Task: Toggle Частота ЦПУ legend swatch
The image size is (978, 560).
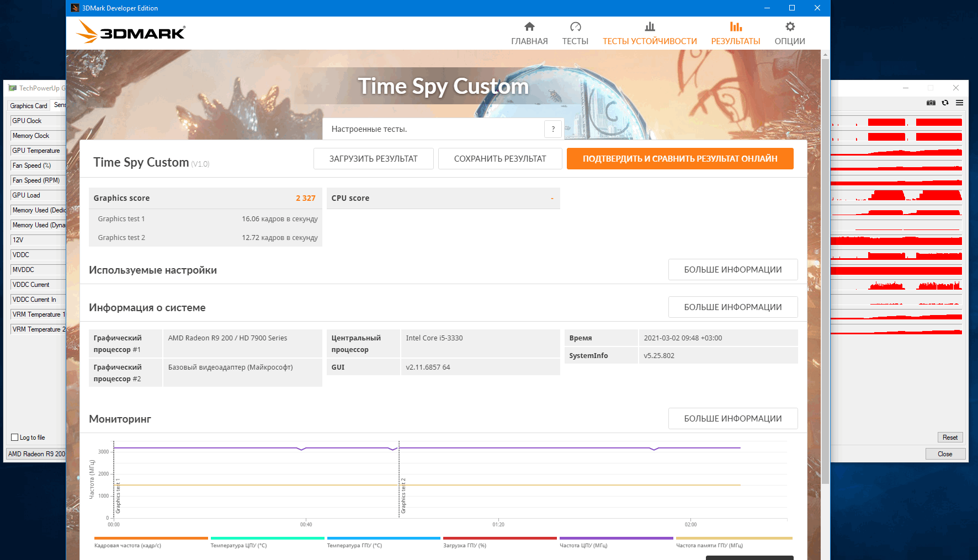Action: [616, 538]
